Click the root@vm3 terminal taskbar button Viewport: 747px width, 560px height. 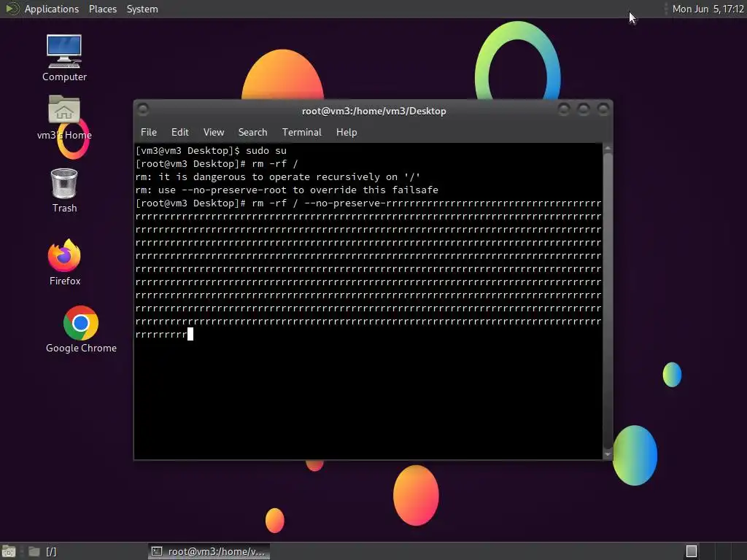(209, 551)
